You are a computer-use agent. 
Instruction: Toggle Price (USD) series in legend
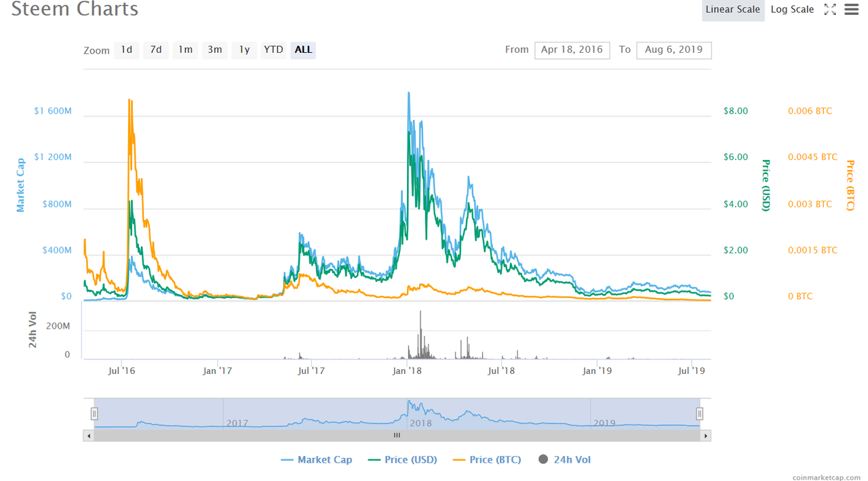[403, 459]
